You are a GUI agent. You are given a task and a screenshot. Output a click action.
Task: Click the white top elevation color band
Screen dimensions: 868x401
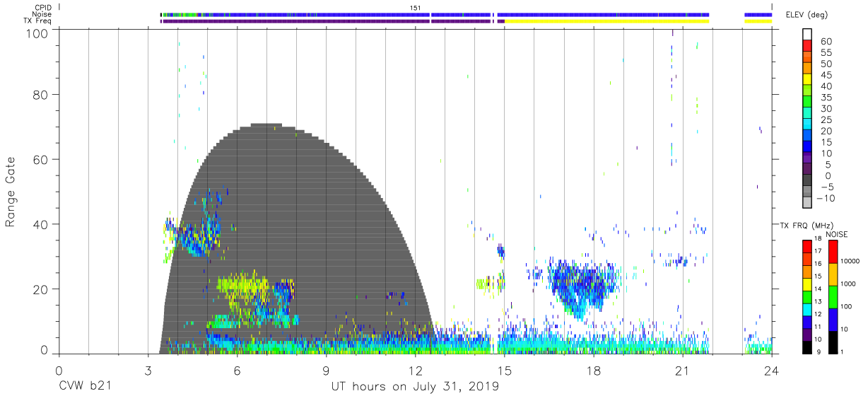pos(807,35)
